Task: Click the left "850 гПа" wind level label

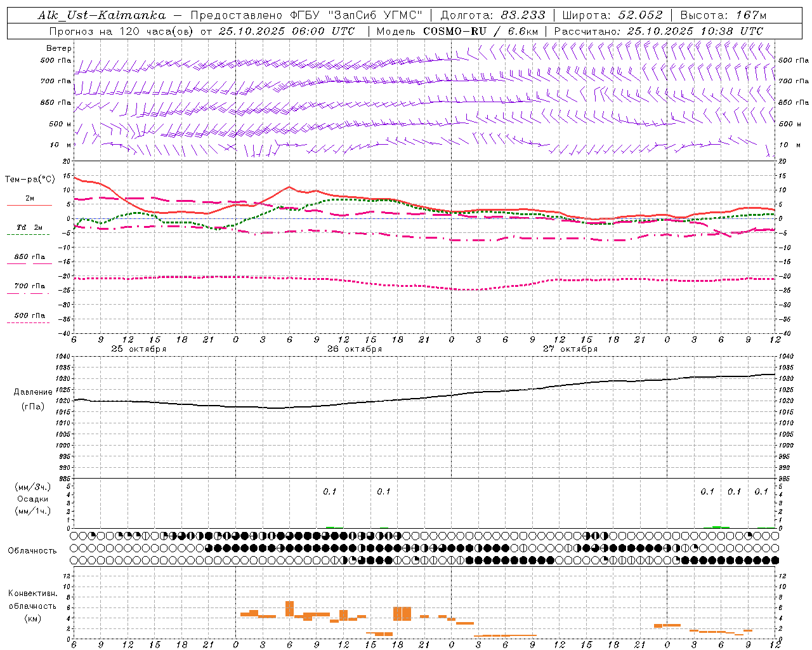Action: 56,102
